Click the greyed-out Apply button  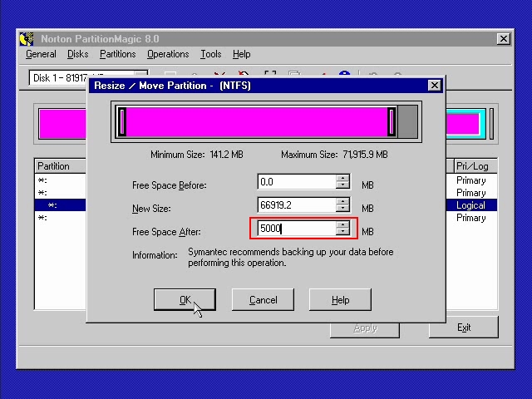[365, 329]
